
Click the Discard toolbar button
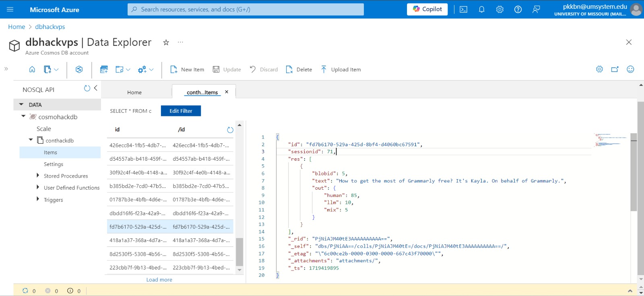click(264, 69)
